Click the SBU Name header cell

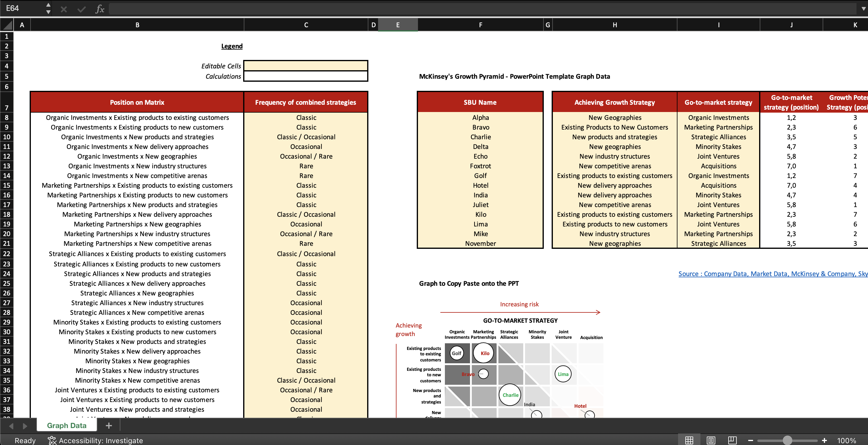coord(480,102)
